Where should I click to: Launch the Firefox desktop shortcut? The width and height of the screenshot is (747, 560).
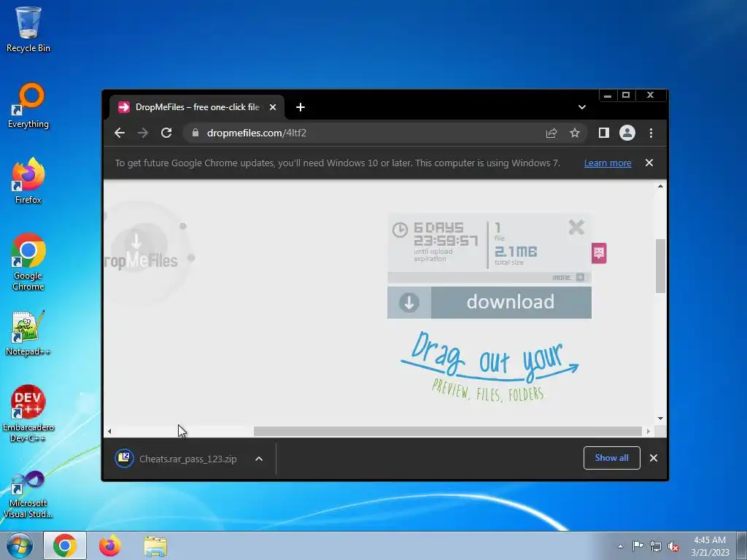(28, 181)
